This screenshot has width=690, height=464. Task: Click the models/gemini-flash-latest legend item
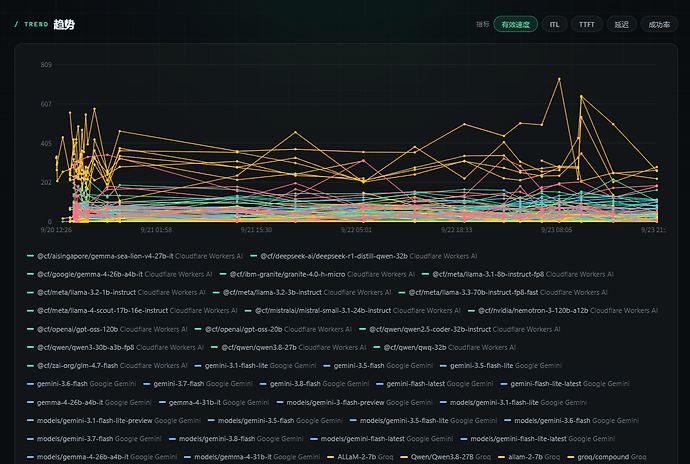[x=382, y=438]
